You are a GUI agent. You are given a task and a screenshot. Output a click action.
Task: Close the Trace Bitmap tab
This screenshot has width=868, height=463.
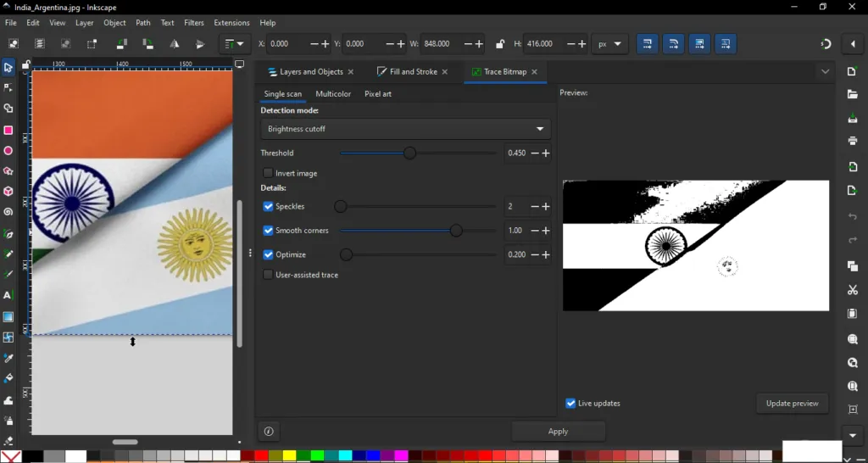tap(534, 72)
